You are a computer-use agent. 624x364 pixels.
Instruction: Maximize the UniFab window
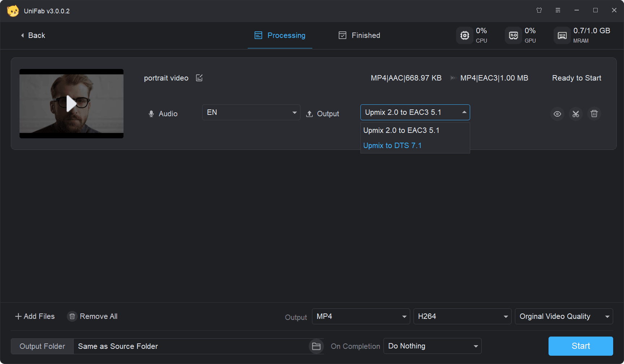pos(595,10)
